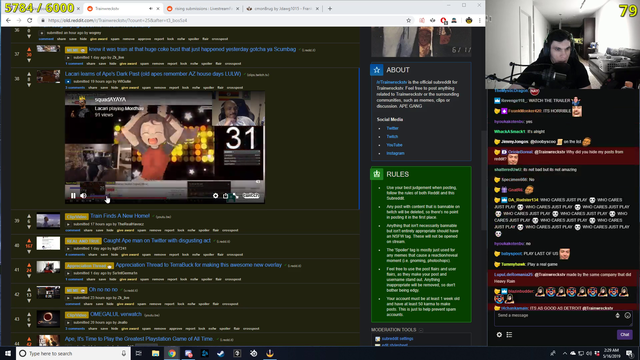Go back in browser history
This screenshot has height=360, width=640.
[x=9, y=20]
